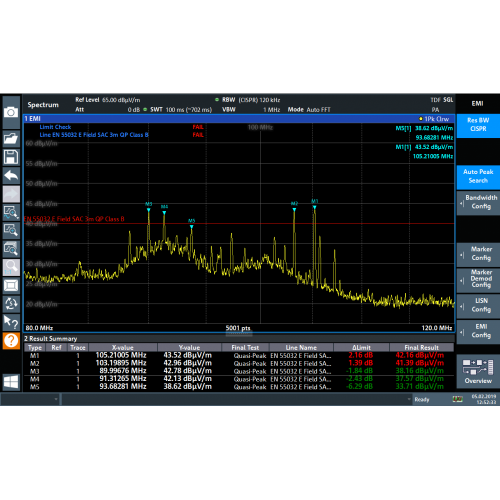The width and height of the screenshot is (500, 500).
Task: Select the multiple zoom icon
Action: point(11,249)
